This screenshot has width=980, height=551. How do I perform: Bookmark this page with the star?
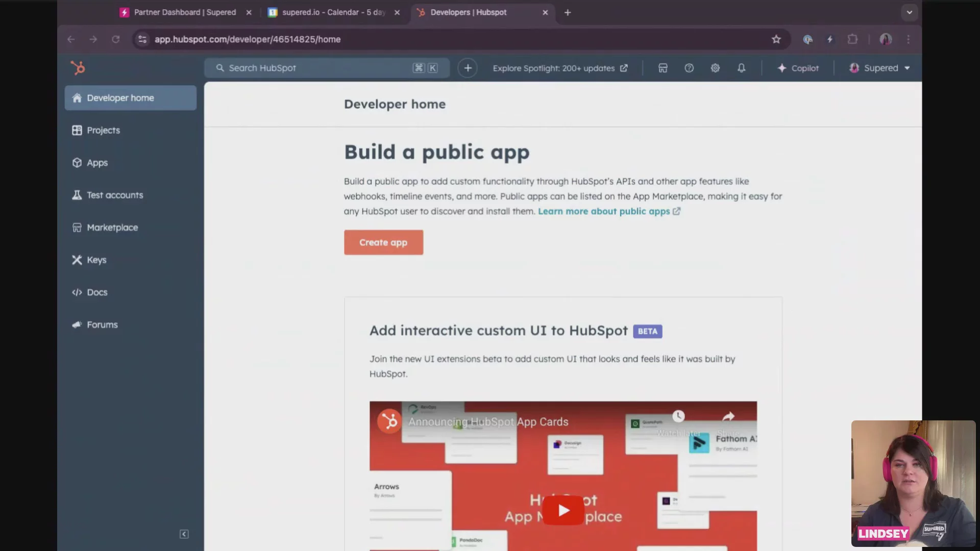[x=776, y=39]
